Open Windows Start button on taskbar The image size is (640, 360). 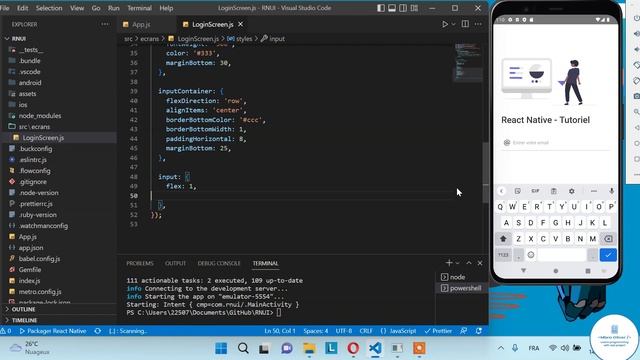coord(221,348)
